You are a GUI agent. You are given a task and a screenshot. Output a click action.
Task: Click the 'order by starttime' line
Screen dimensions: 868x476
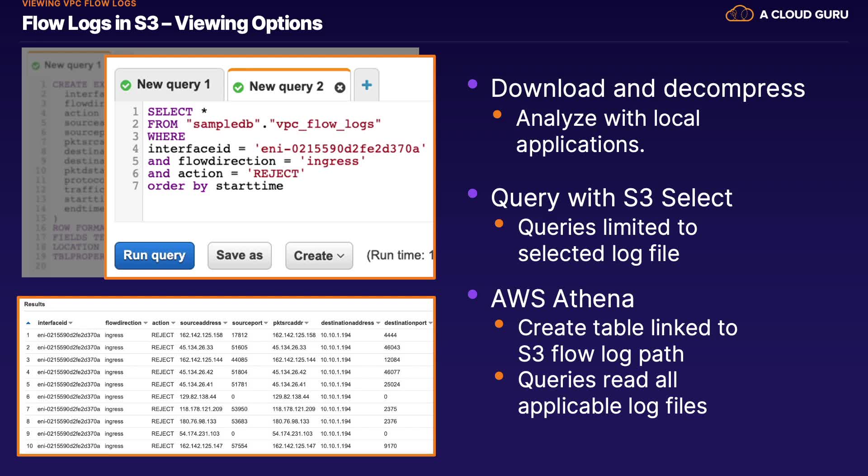tap(215, 186)
